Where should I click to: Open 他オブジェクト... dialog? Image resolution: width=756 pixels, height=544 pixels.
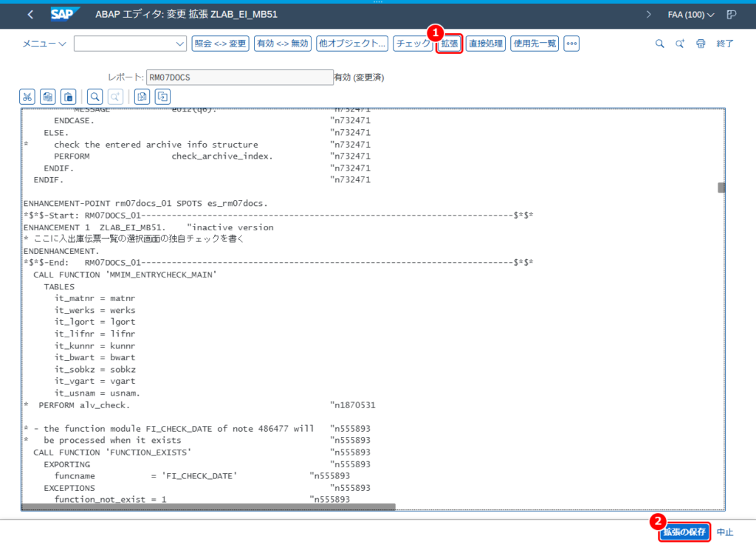coord(352,44)
